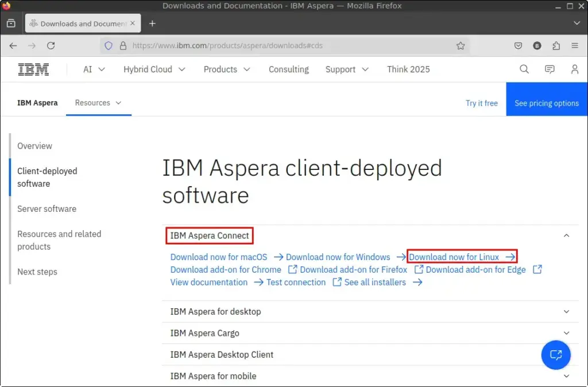Select Client-deployed software in the sidebar

[x=47, y=177]
